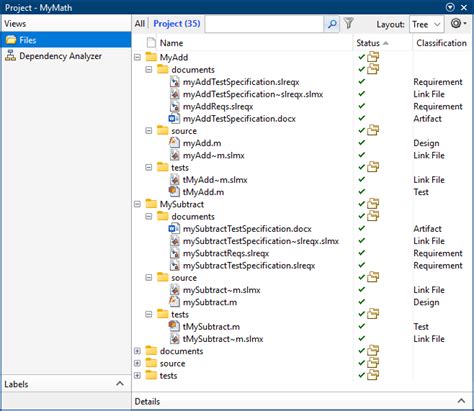Select the Dependency Analyzer view icon
Screen dimensions: 474x411
[x=10, y=56]
